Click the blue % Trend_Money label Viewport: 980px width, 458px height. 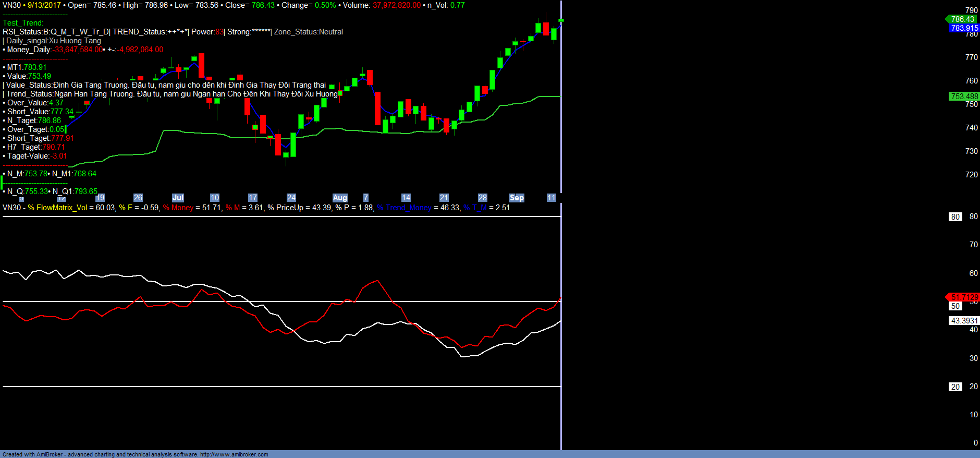click(405, 208)
